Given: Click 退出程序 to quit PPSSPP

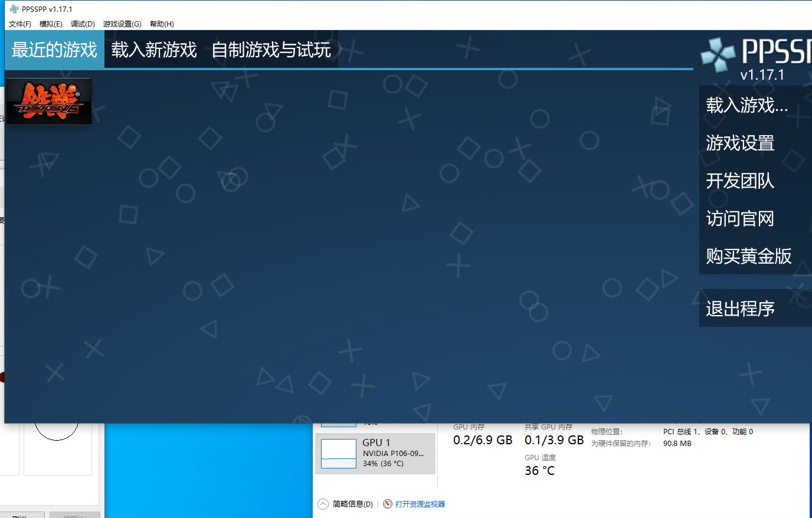Looking at the screenshot, I should [755, 308].
